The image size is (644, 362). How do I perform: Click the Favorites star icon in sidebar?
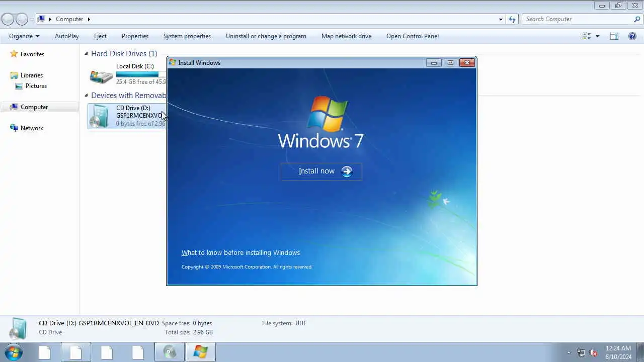[x=14, y=54]
